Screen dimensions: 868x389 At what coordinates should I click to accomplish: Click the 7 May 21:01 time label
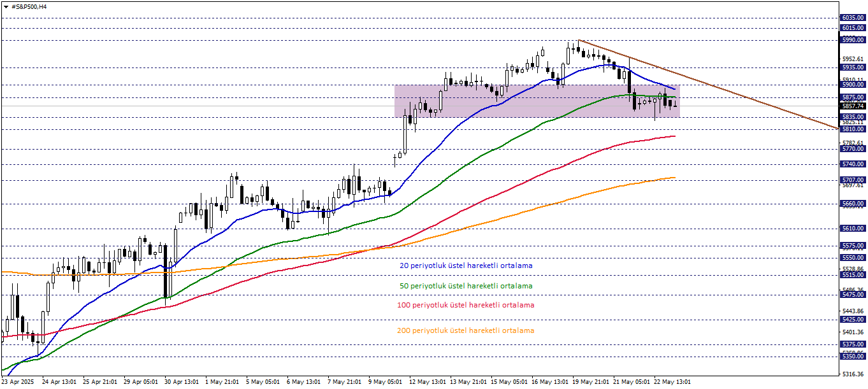[x=345, y=383]
